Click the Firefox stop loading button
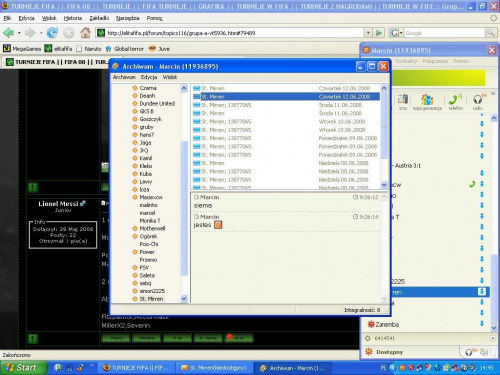Screen dimensions: 500x375 (x=69, y=33)
